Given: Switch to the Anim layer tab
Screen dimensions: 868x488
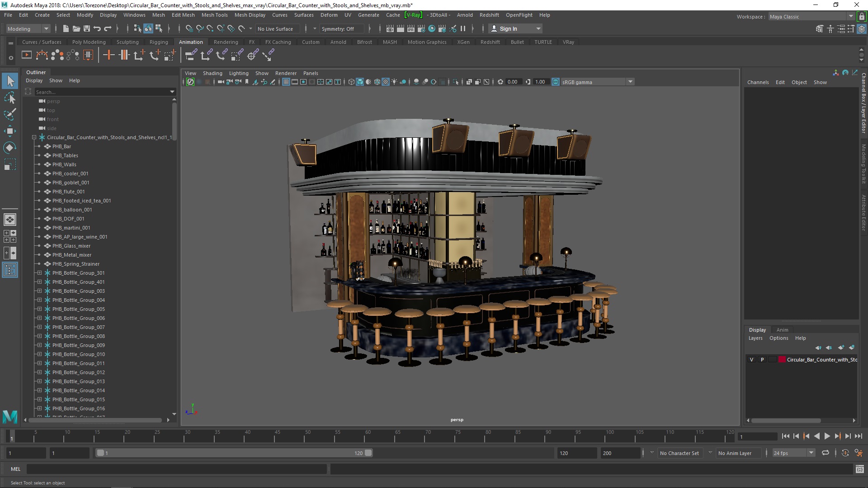Looking at the screenshot, I should (x=782, y=330).
